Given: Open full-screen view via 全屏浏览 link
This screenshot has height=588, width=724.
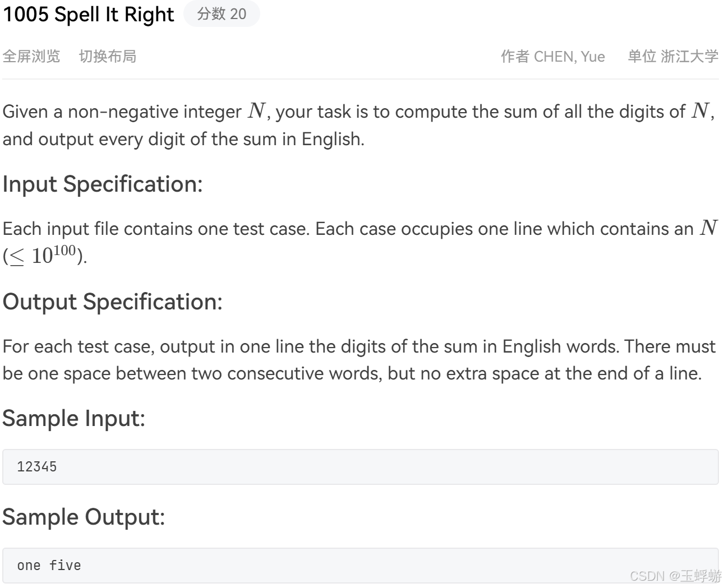Looking at the screenshot, I should 31,57.
